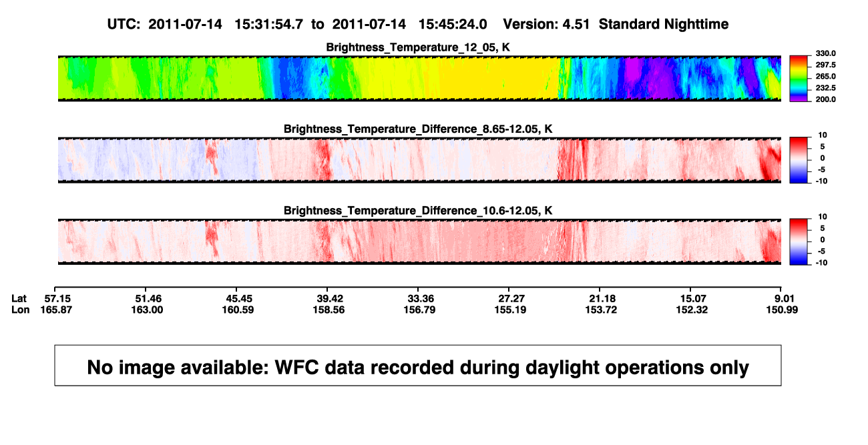
Task: Click the '297.5' colorbar label
Action: 825,65
